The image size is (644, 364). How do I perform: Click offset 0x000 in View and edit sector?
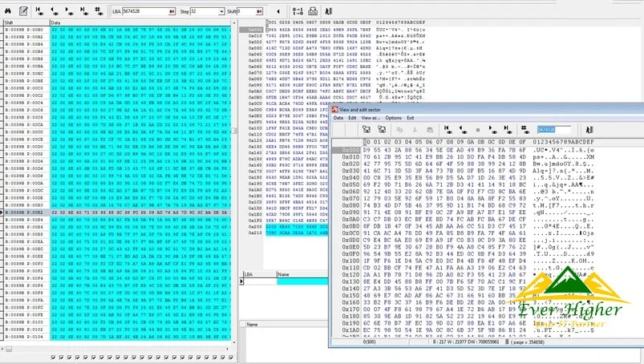coord(350,150)
